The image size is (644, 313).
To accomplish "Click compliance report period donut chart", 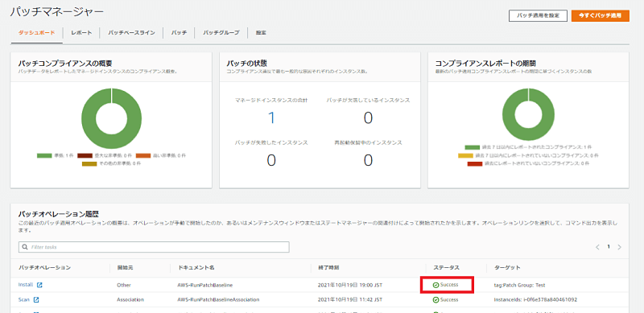I will pos(528,115).
